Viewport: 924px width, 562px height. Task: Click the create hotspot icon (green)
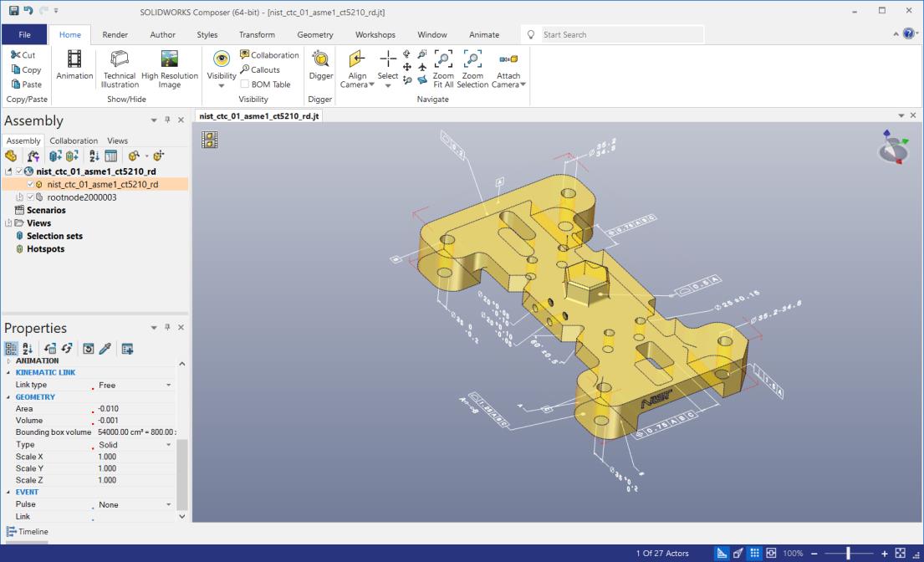[73, 156]
